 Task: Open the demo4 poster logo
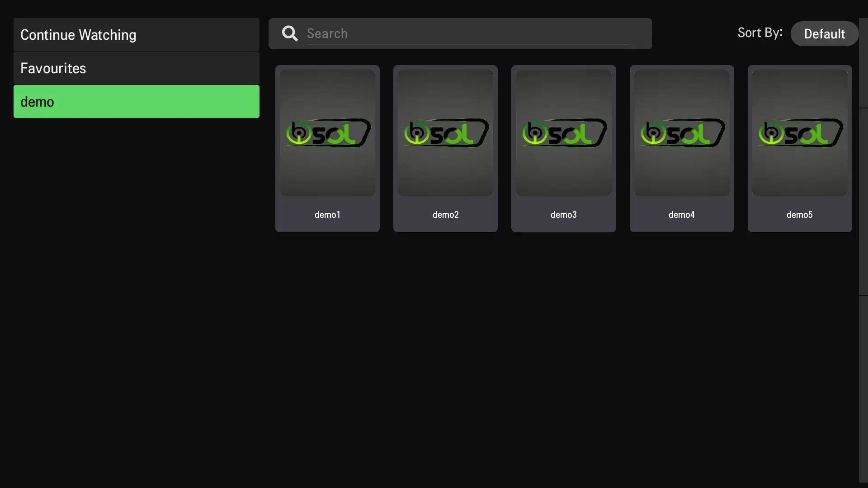click(682, 133)
